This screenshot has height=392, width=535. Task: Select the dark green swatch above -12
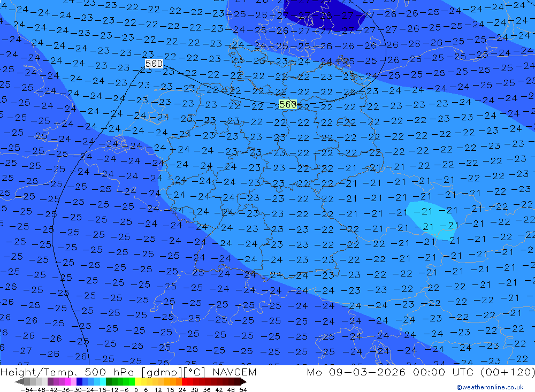click(x=109, y=381)
